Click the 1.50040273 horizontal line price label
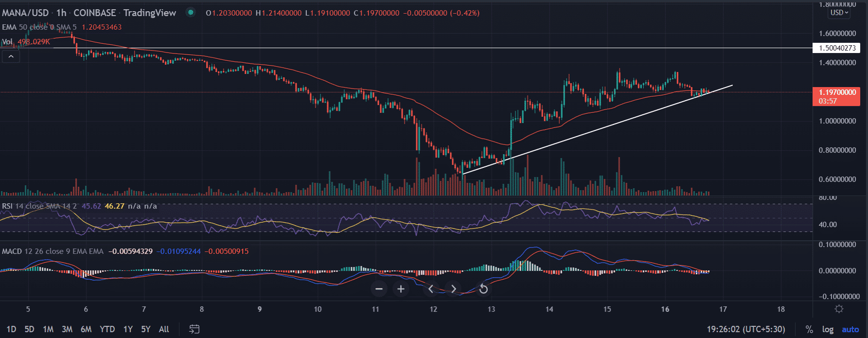Viewport: 868px width, 338px height. (836, 48)
